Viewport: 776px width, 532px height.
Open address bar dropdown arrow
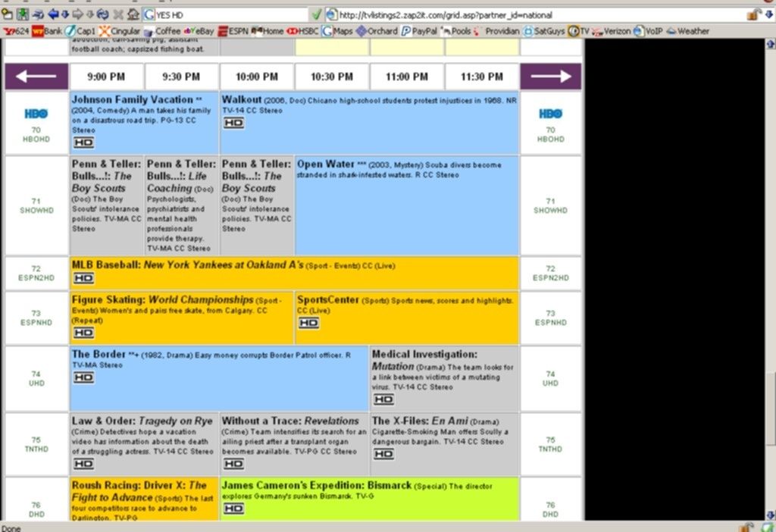768,15
